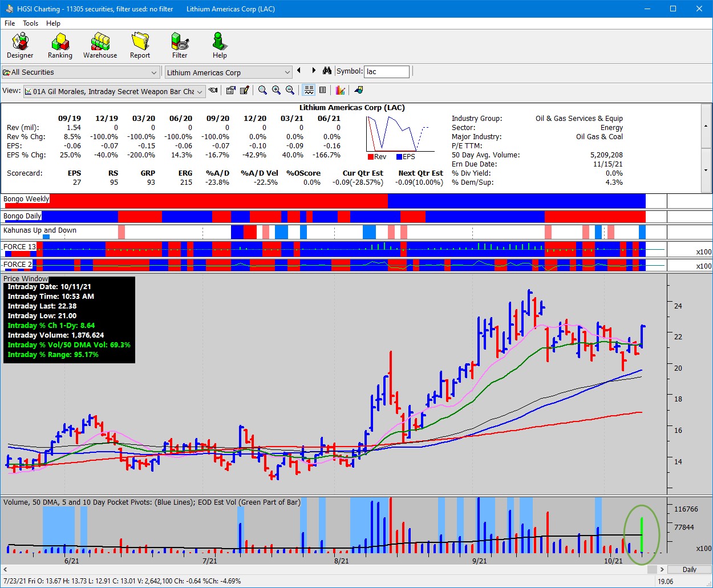Click the edit view pencil icon
713x588 pixels.
(245, 90)
